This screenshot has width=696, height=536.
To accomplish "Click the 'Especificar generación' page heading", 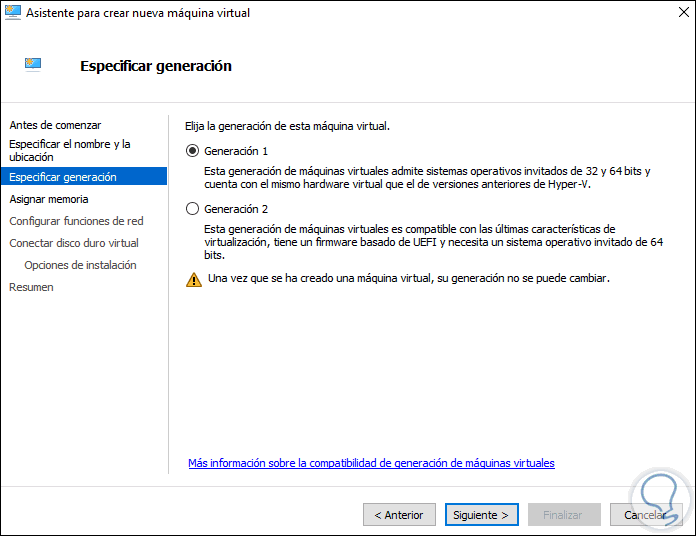I will pyautogui.click(x=155, y=66).
